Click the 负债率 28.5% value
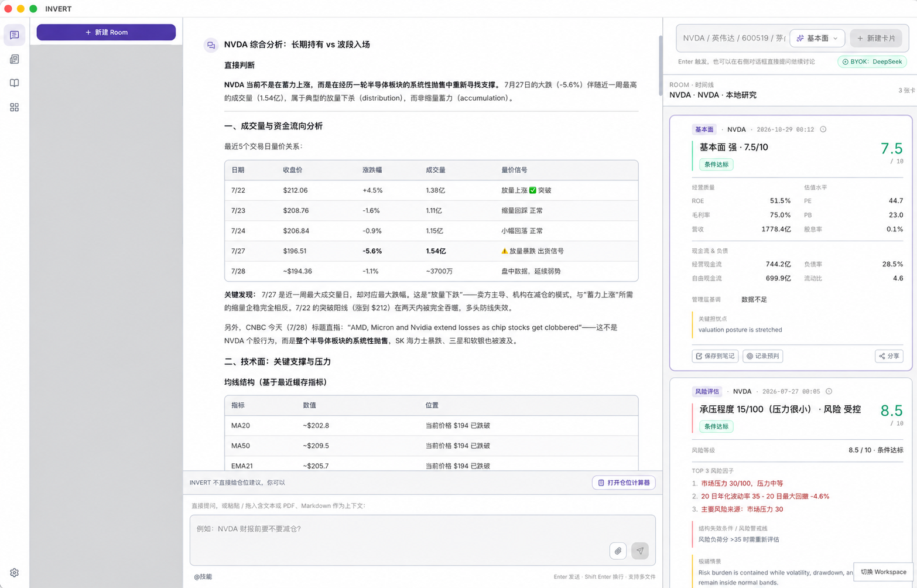This screenshot has height=588, width=917. click(892, 264)
